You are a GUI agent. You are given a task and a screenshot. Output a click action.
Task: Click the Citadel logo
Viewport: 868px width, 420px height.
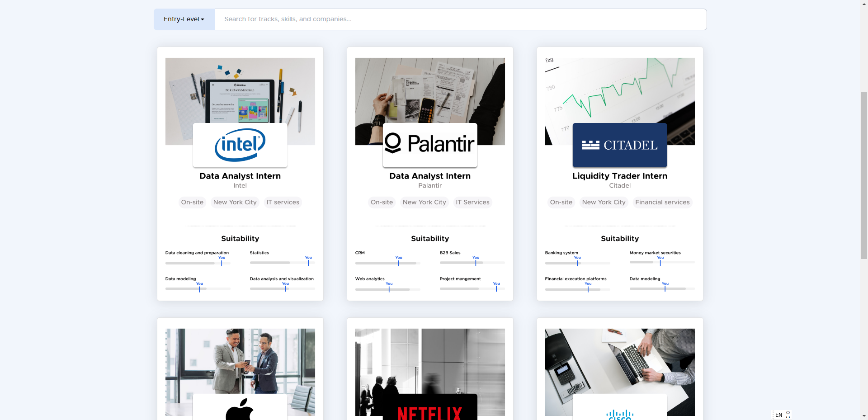click(620, 145)
